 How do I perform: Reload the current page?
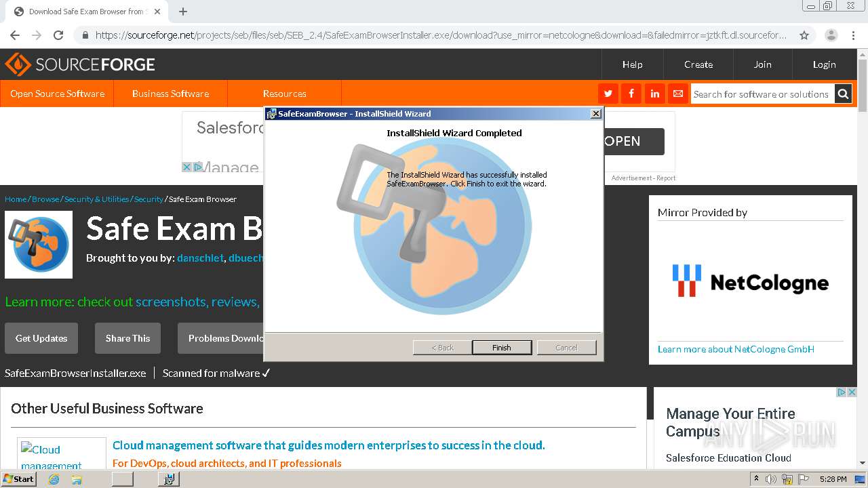coord(58,35)
